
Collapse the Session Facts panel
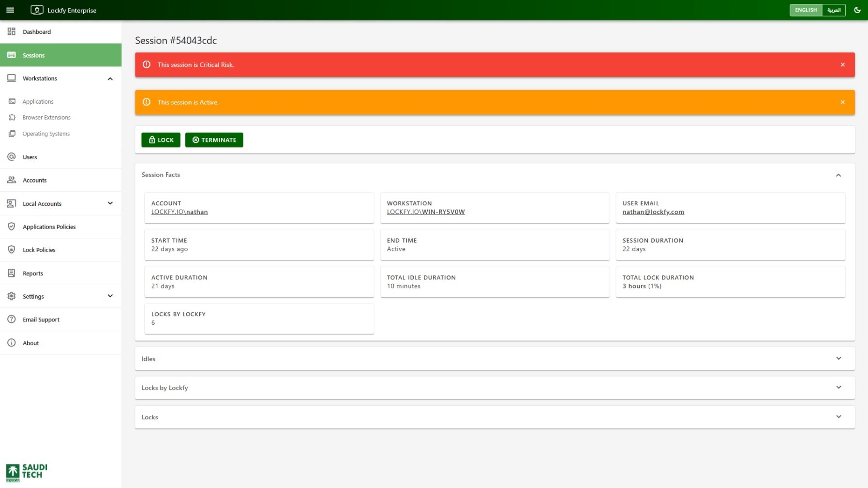pos(838,175)
